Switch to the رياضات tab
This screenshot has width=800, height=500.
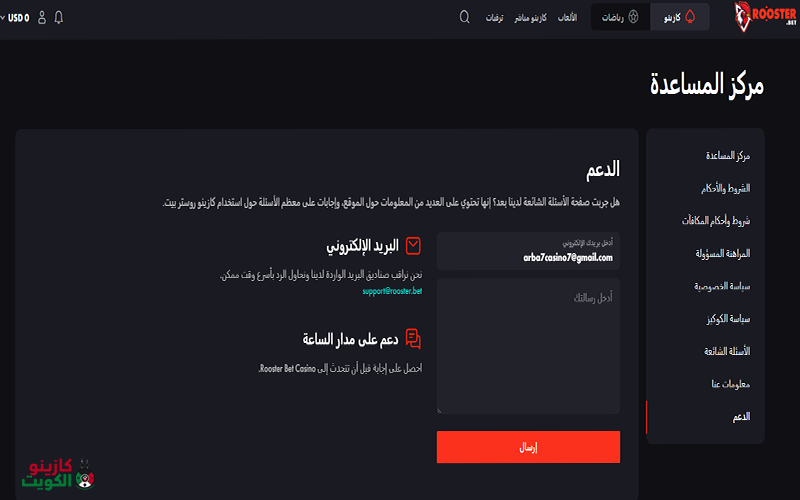[620, 17]
